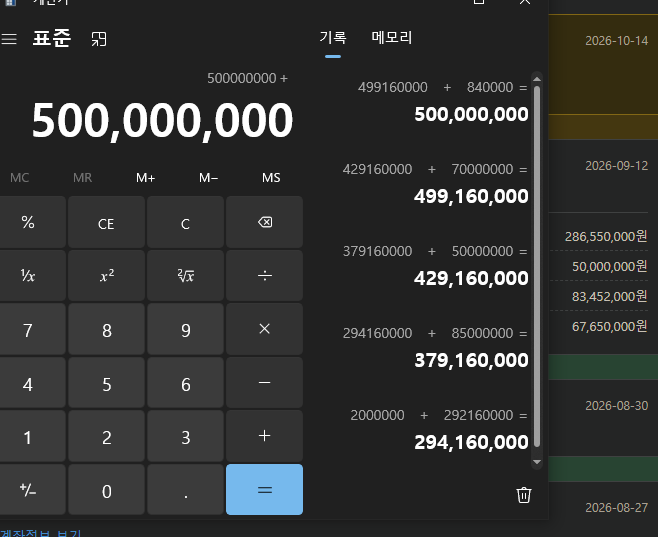Click the history scrollbar thumb
Viewport: 658px width, 537px height.
(537, 267)
